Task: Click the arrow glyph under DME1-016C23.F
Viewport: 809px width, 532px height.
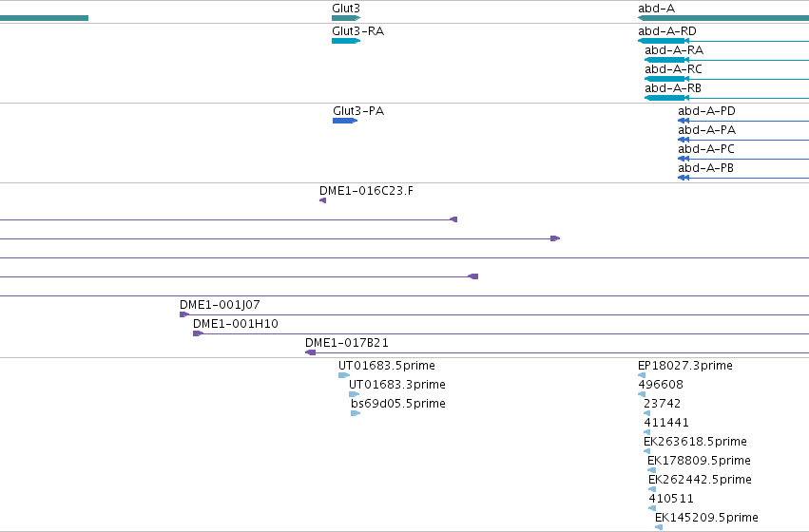Action: pyautogui.click(x=322, y=200)
